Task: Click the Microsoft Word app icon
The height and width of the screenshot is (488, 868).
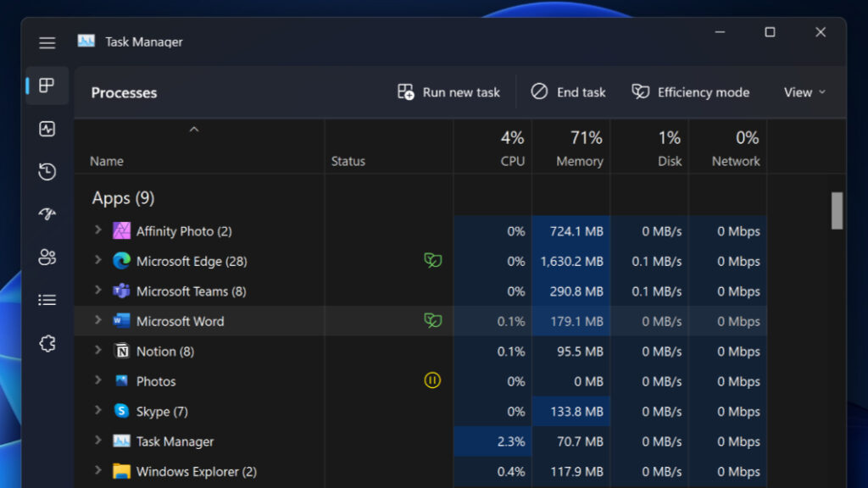Action: click(x=121, y=321)
